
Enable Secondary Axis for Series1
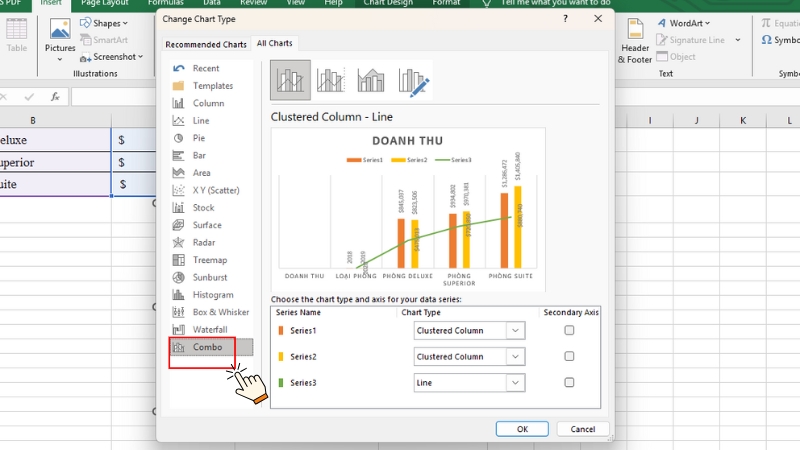coord(569,330)
